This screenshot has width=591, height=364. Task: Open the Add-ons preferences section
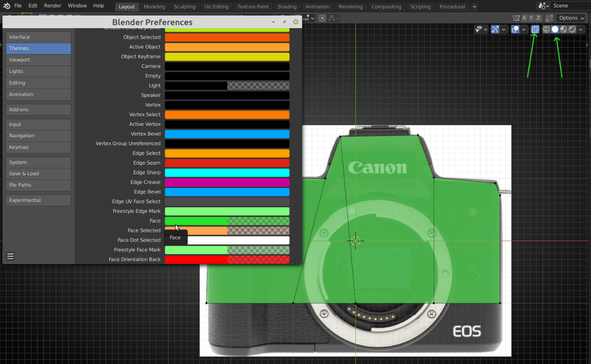pos(38,110)
